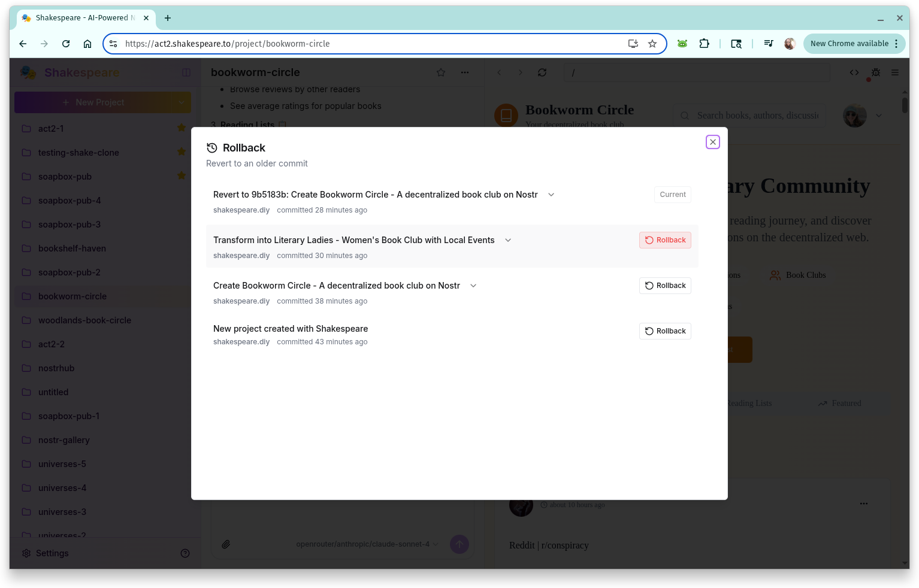Bookmark this page with star icon

click(652, 44)
